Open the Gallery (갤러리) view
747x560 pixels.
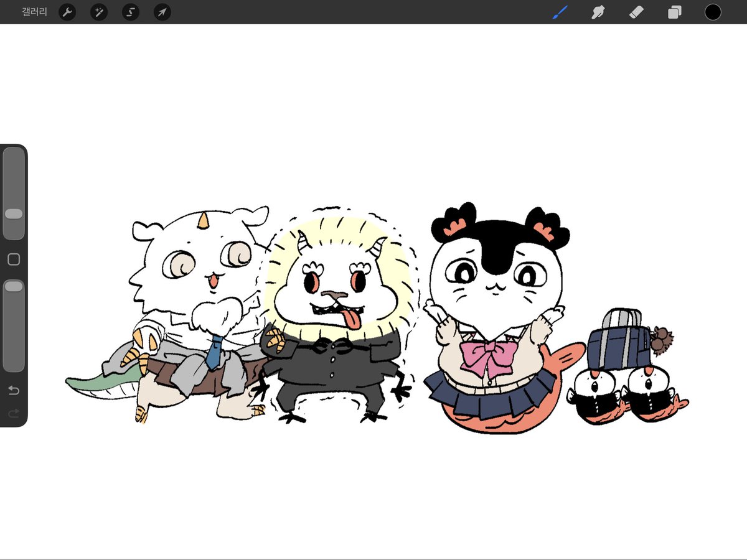tap(34, 12)
